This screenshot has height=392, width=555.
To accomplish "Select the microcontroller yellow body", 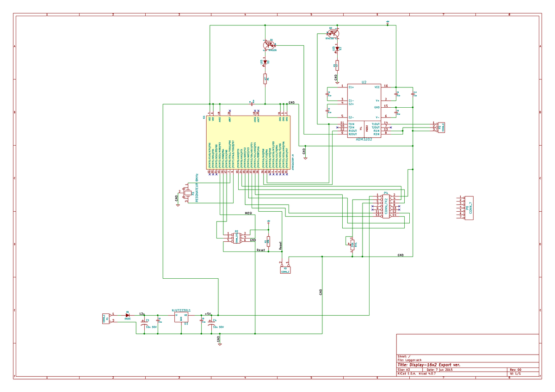I will tap(248, 142).
